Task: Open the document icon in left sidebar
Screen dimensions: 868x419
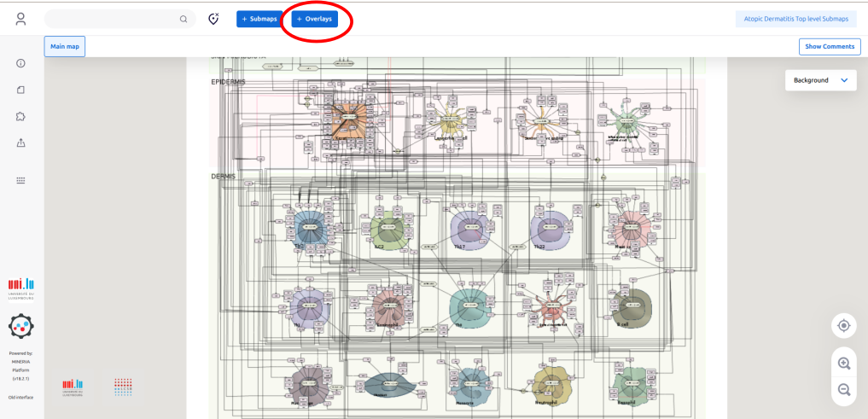Action: click(x=21, y=90)
